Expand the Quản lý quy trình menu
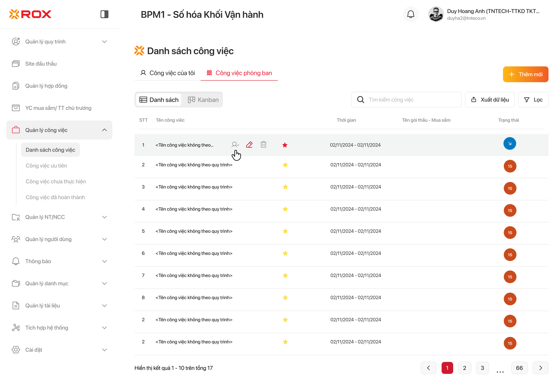This screenshot has height=392, width=558. [x=104, y=42]
